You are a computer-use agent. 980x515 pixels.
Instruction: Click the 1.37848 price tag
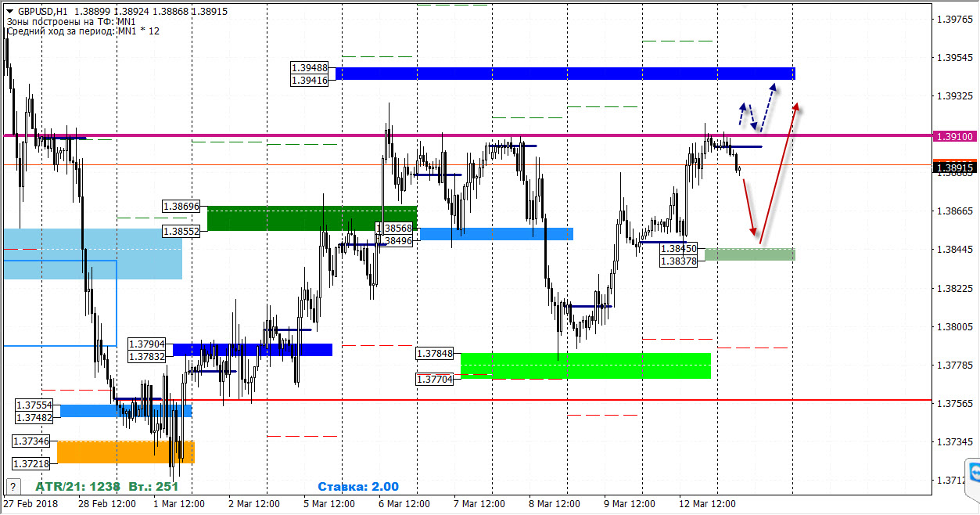tap(435, 354)
